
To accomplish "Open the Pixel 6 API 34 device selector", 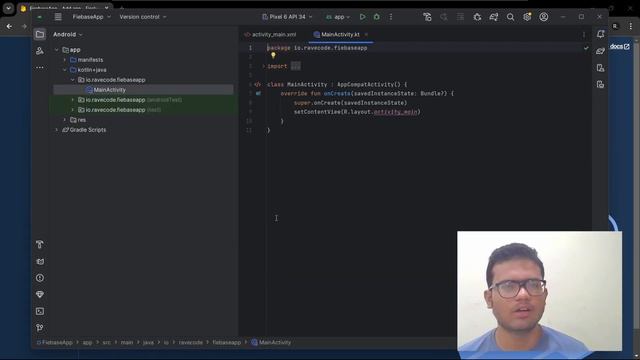I will click(x=287, y=17).
